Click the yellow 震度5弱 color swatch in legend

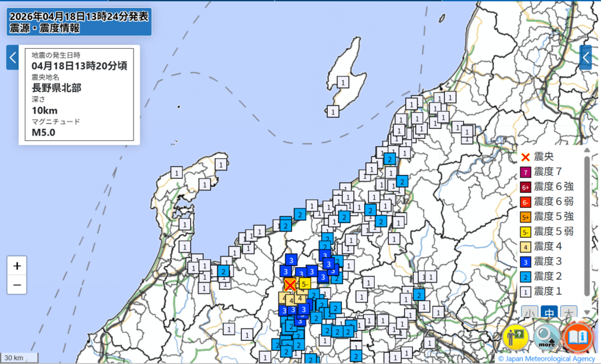tap(526, 232)
